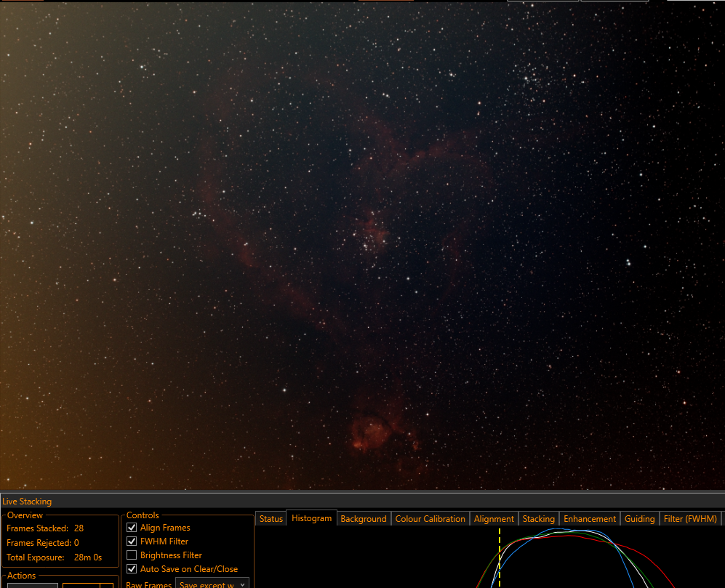The image size is (725, 588).
Task: Switch to the Status tab
Action: [x=271, y=519]
